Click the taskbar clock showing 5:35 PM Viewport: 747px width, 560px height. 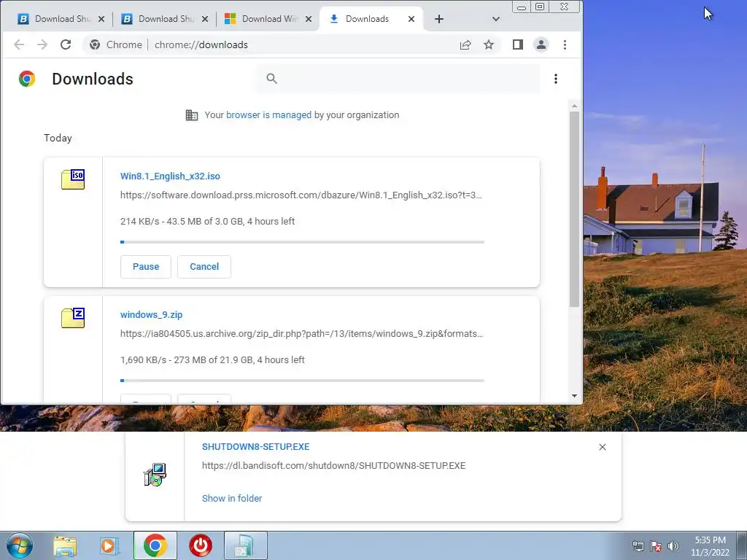(710, 546)
